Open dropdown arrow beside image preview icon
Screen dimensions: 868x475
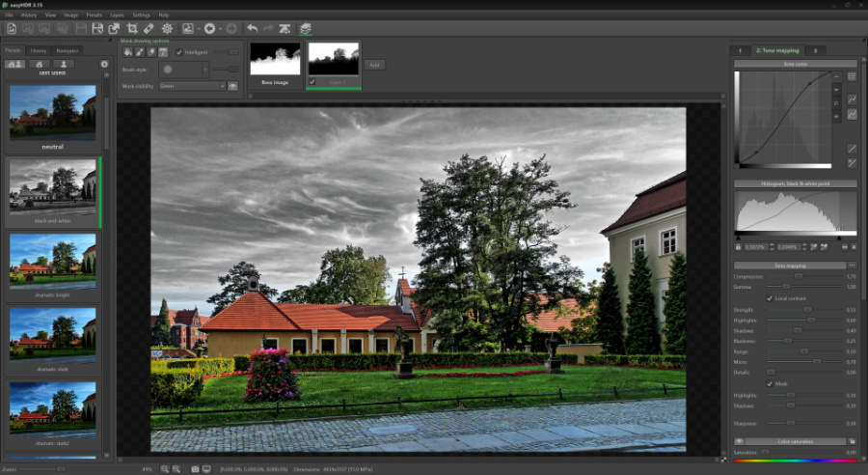198,28
